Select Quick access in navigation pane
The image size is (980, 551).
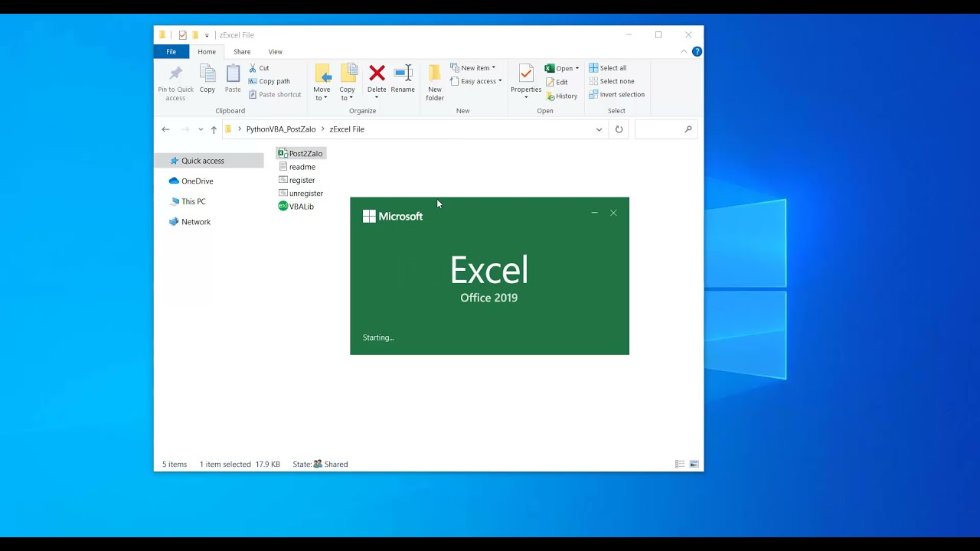(209, 161)
